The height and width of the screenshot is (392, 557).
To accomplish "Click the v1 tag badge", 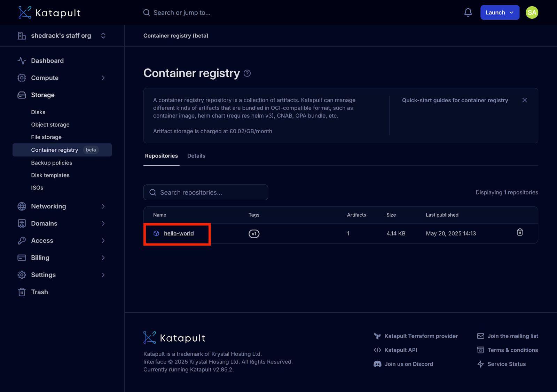I will 254,234.
